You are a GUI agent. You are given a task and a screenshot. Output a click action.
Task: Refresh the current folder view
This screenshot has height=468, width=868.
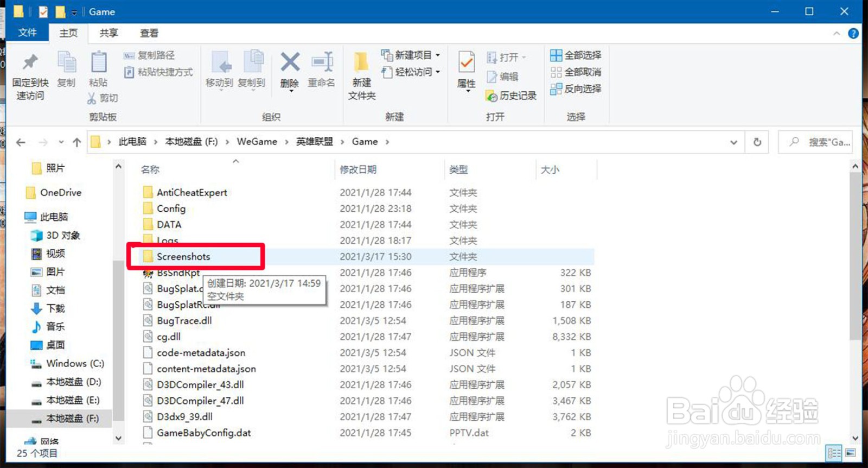[757, 142]
